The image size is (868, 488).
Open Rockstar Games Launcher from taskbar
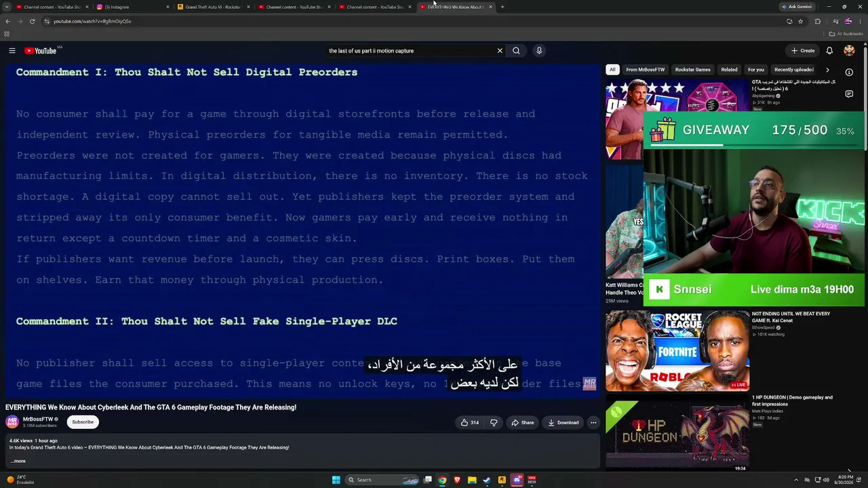point(502,480)
